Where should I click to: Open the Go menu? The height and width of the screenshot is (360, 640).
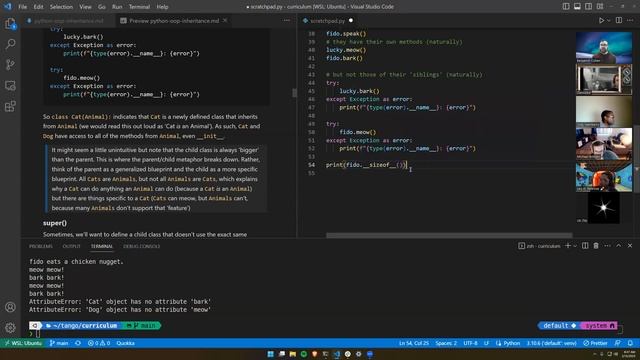[102, 7]
